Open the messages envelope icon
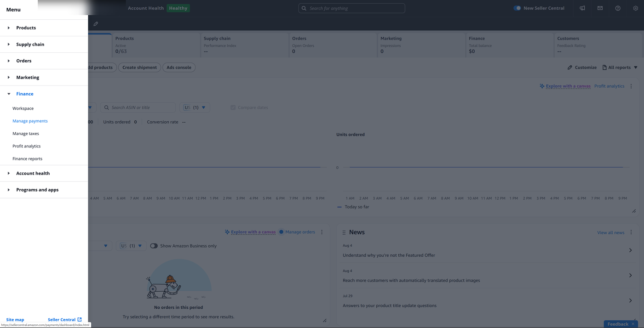 point(600,8)
